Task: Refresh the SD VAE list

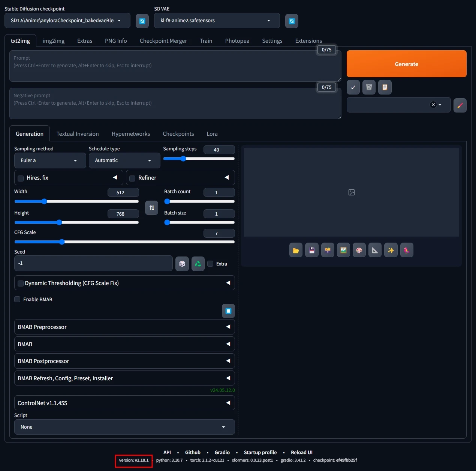Action: point(292,21)
